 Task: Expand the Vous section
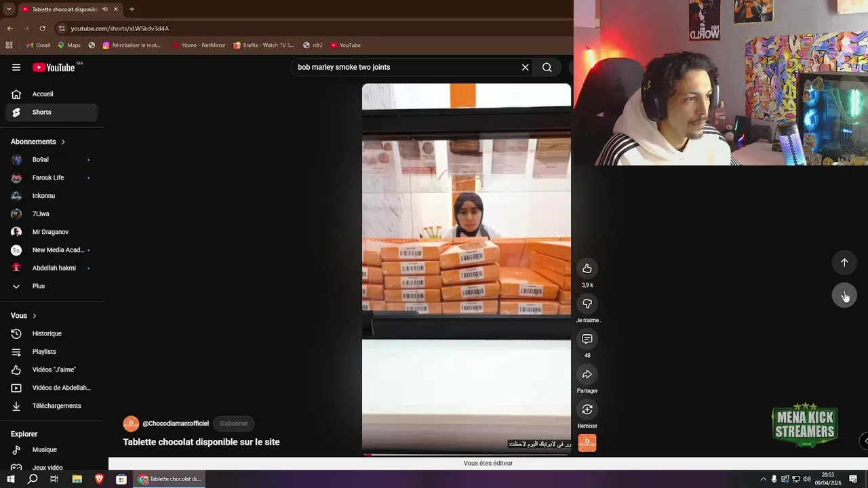click(x=24, y=316)
